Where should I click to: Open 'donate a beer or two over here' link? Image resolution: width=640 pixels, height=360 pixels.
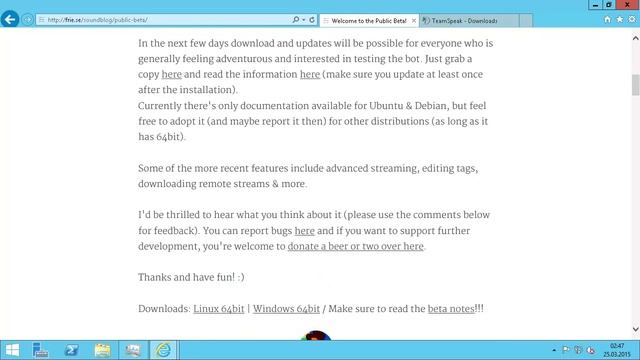click(x=356, y=247)
